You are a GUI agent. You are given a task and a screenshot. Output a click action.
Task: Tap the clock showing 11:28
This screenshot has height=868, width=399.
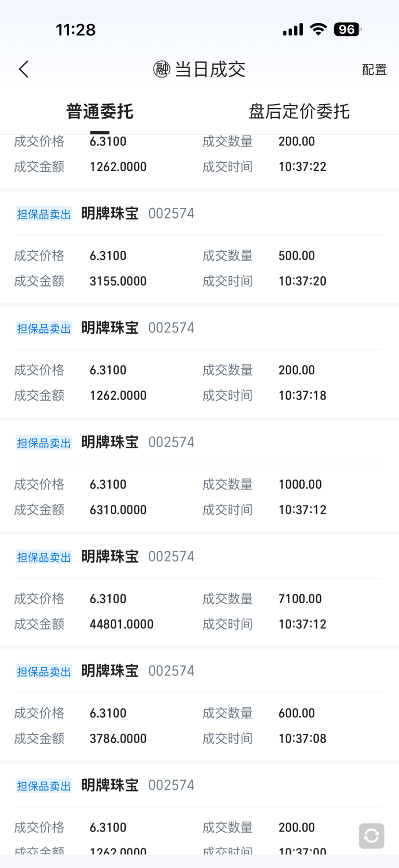[x=76, y=30]
